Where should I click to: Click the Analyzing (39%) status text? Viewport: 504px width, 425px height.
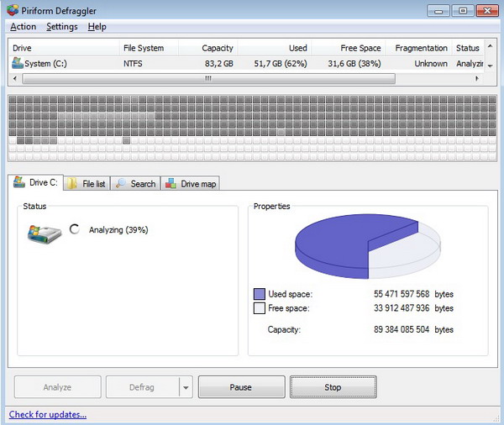tap(118, 230)
